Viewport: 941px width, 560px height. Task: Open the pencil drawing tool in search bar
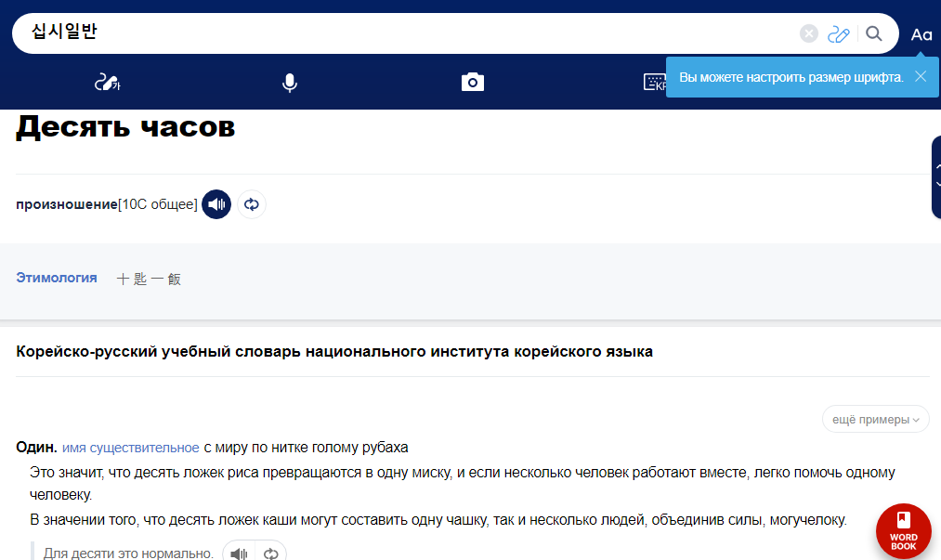(839, 33)
